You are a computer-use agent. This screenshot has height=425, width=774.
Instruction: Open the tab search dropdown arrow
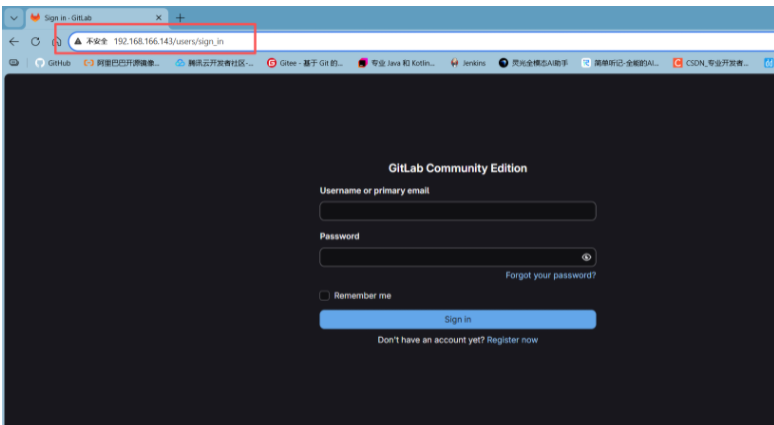pyautogui.click(x=14, y=18)
